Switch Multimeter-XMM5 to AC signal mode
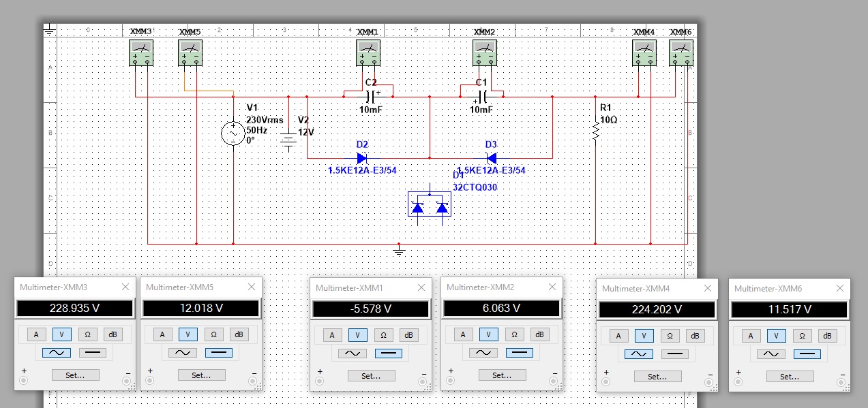The width and height of the screenshot is (868, 408). [182, 353]
